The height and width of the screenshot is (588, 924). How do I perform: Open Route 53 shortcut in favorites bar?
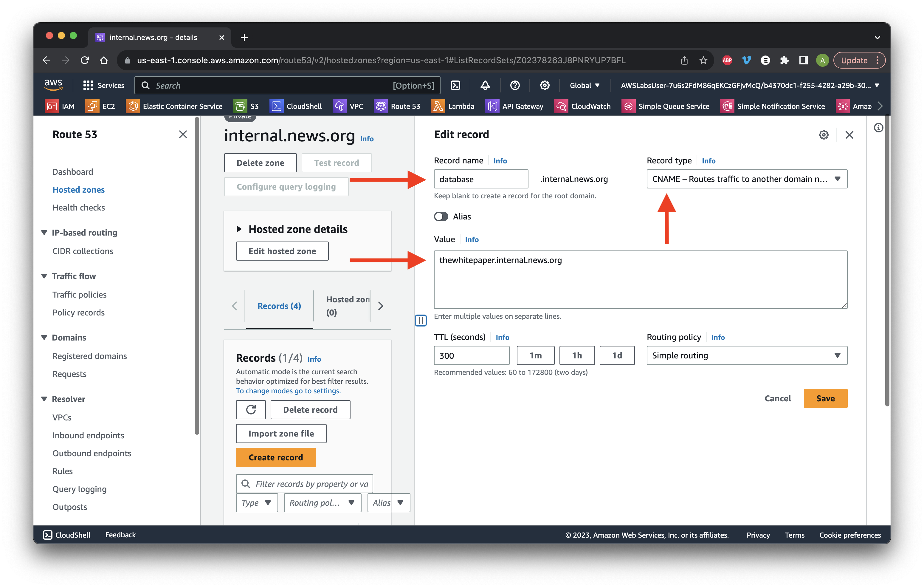point(397,106)
